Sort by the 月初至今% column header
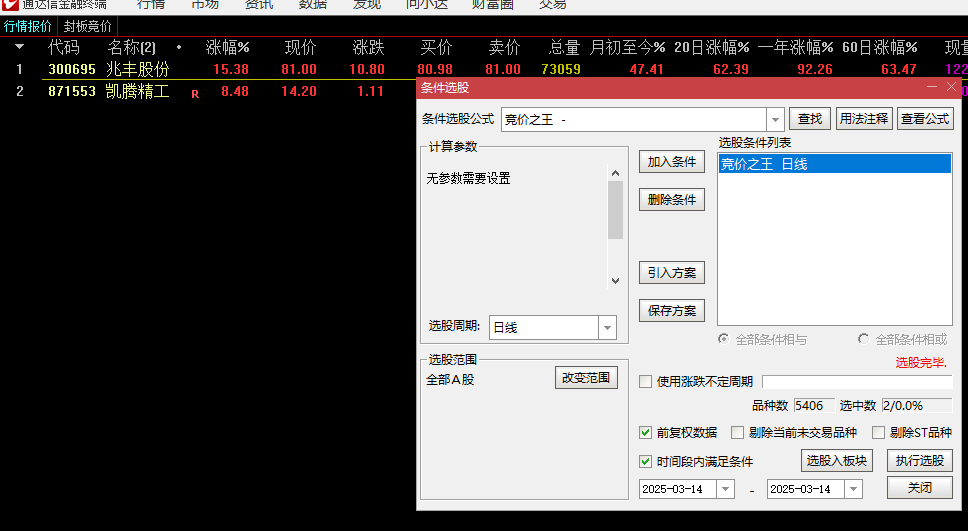 click(627, 47)
